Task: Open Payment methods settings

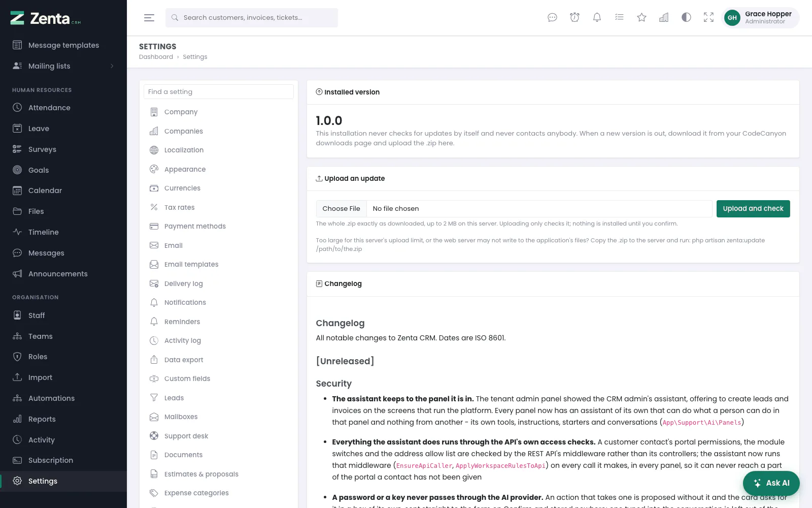Action: pyautogui.click(x=219, y=226)
